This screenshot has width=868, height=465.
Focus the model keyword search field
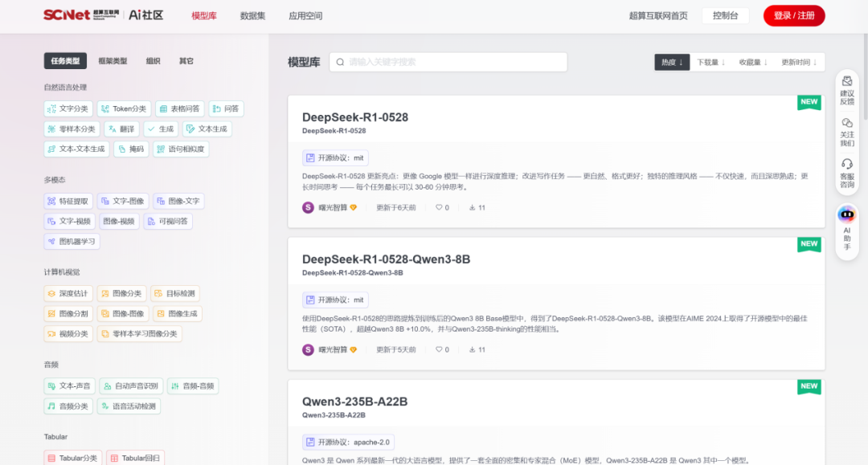[448, 62]
